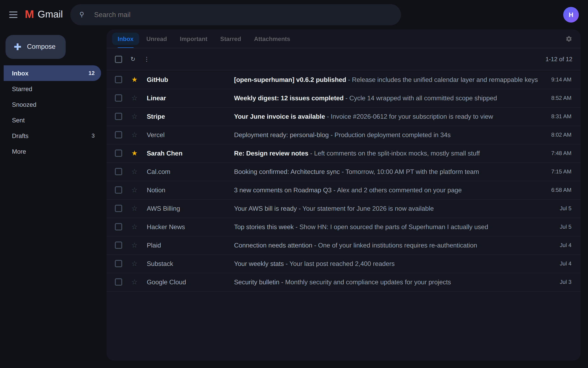Expand More in the sidebar
Viewport: 588px width, 368px height.
click(x=52, y=152)
